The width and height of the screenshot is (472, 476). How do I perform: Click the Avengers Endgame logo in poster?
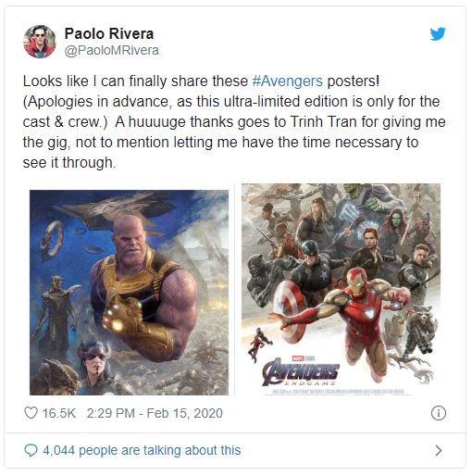coord(301,372)
